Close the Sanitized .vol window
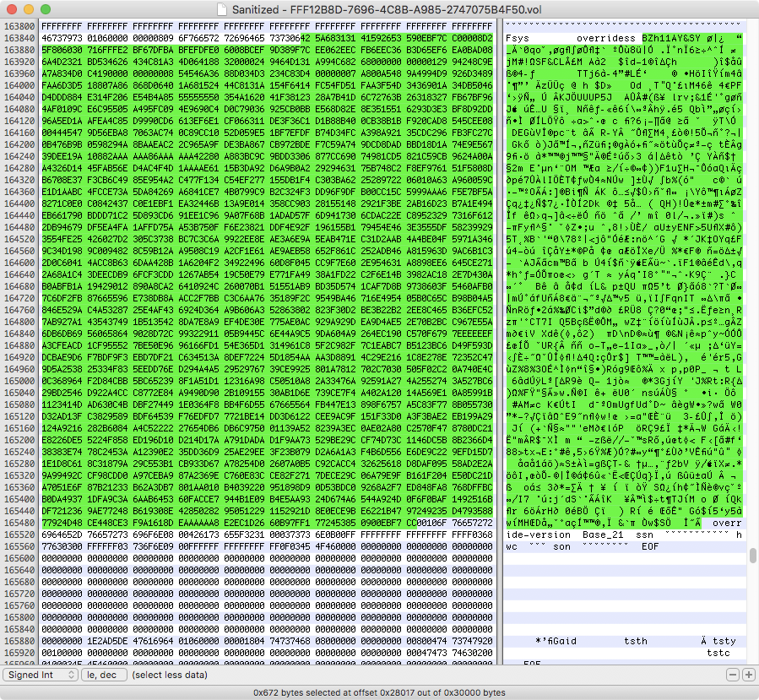Viewport: 759px width, 700px height. (12, 9)
